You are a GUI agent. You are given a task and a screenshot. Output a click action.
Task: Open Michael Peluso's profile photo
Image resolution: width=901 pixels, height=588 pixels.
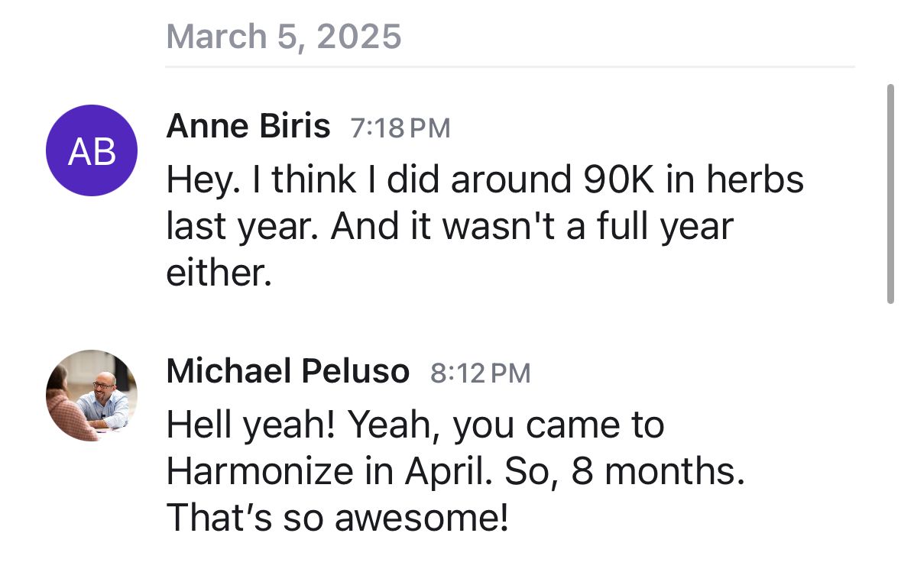coord(92,396)
